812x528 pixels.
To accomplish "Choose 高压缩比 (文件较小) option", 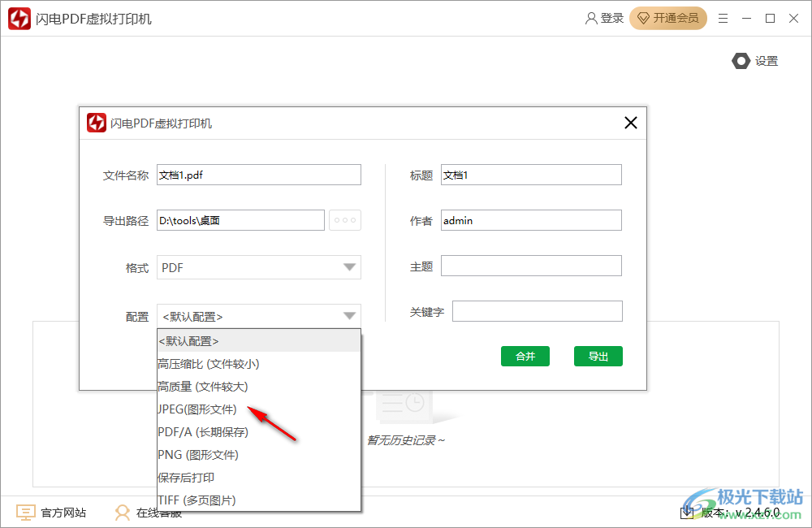I will [258, 364].
